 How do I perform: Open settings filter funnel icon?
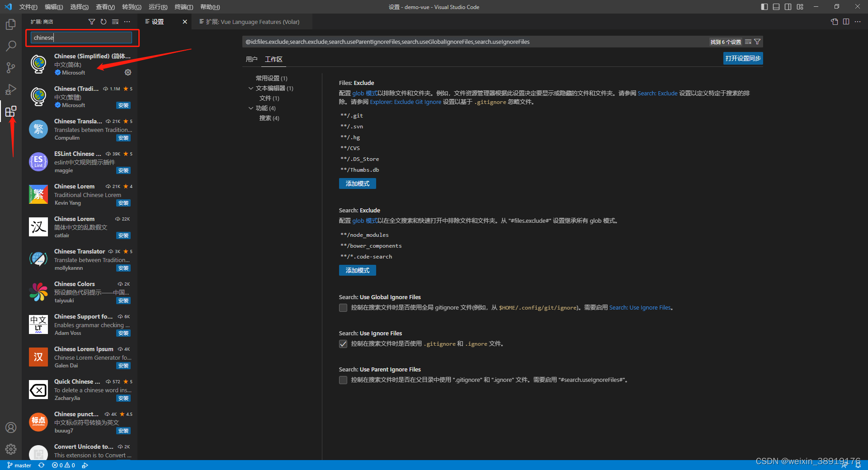[x=757, y=42]
